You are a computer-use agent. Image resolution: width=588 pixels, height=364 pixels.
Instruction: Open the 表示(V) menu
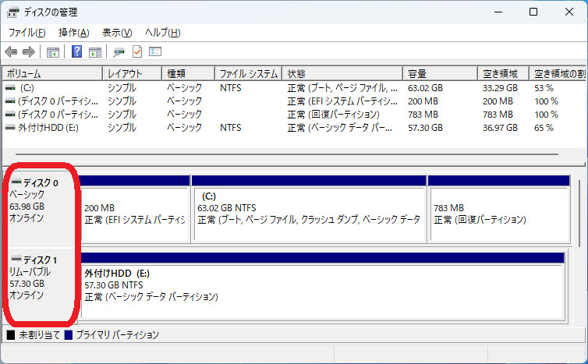117,33
